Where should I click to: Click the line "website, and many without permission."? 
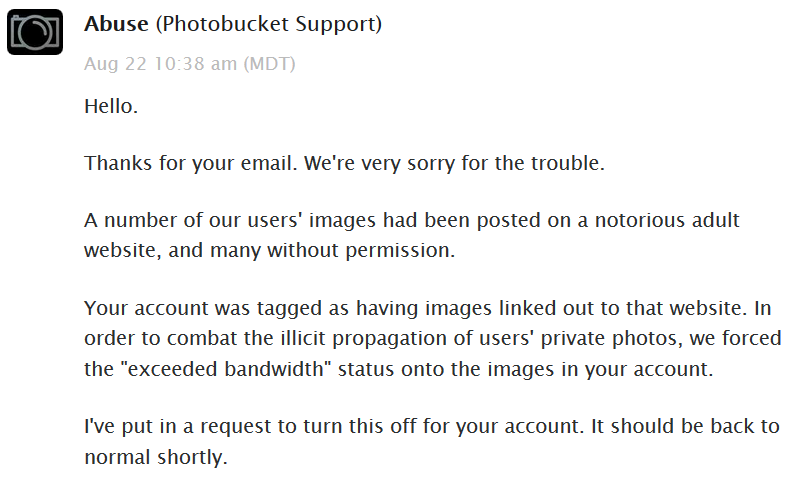pos(269,250)
